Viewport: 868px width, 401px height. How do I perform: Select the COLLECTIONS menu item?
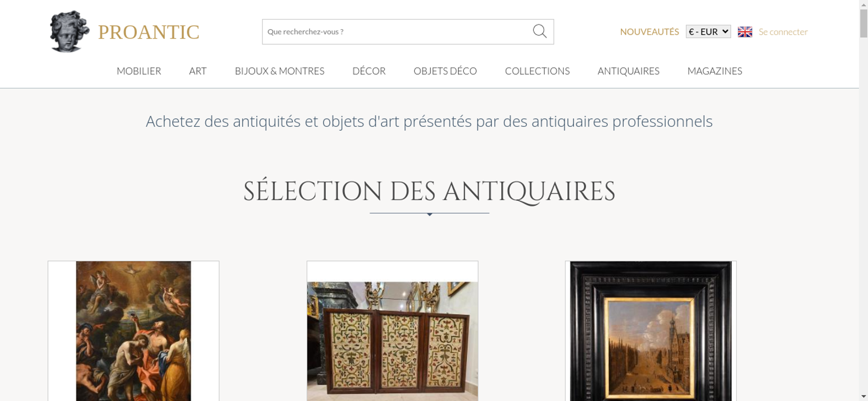(537, 71)
